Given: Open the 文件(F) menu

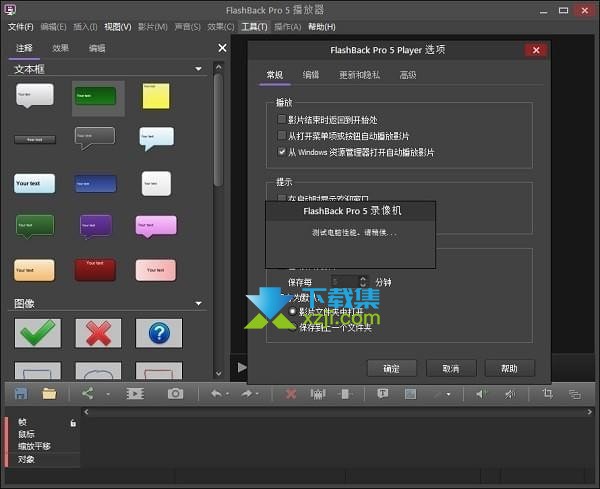Looking at the screenshot, I should point(21,27).
